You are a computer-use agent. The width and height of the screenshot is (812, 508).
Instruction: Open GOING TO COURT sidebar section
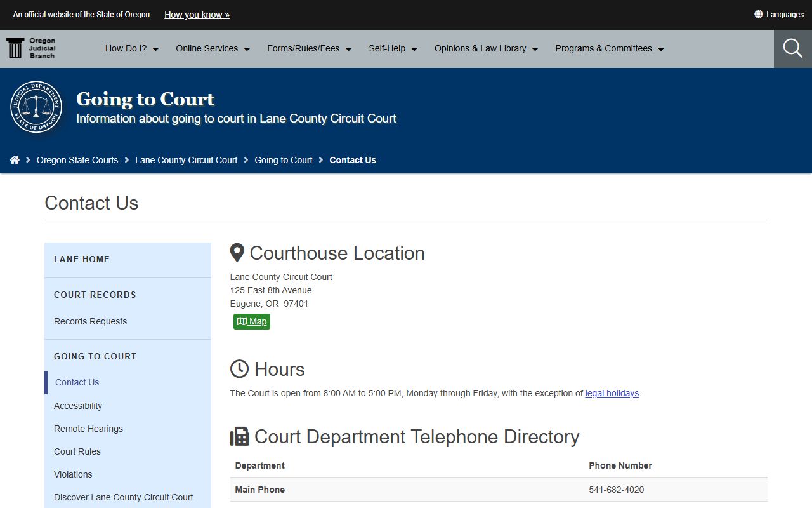pyautogui.click(x=95, y=356)
